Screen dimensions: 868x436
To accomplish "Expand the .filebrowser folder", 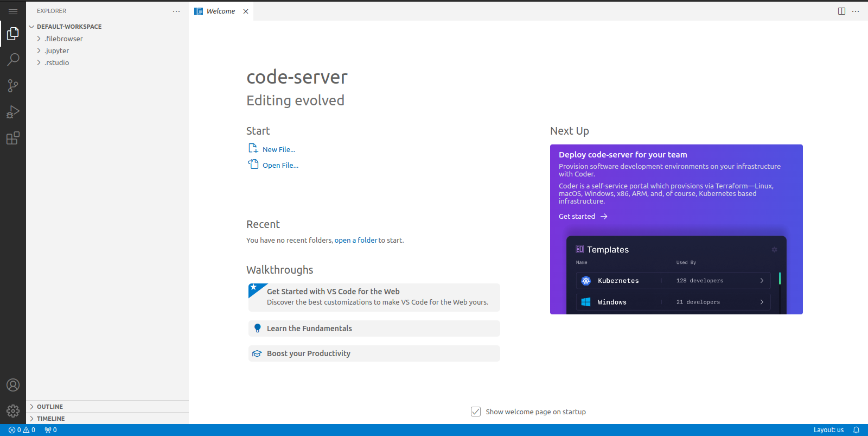I will (63, 39).
